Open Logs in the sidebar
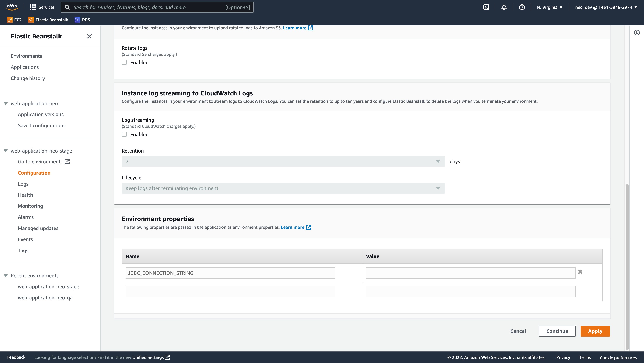 pyautogui.click(x=23, y=184)
